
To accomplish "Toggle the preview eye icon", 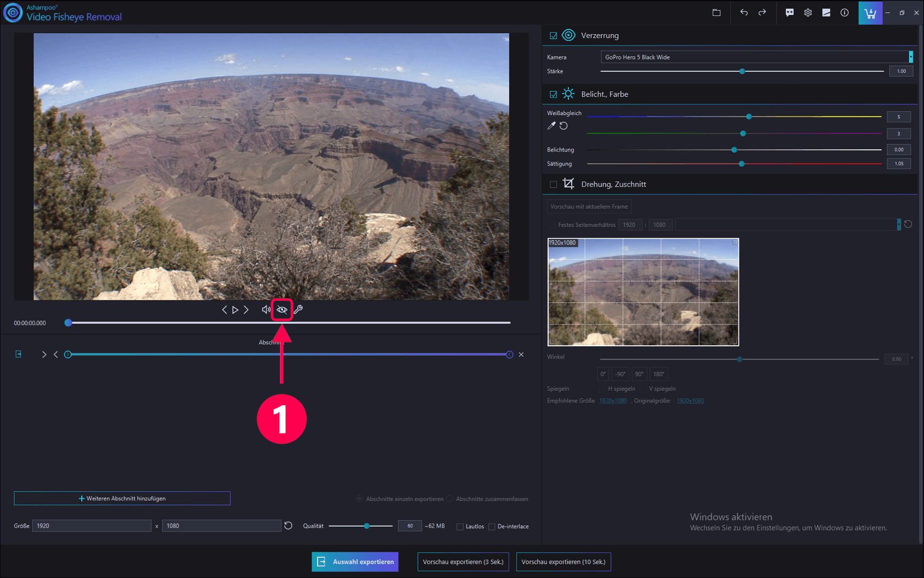I will [x=282, y=310].
